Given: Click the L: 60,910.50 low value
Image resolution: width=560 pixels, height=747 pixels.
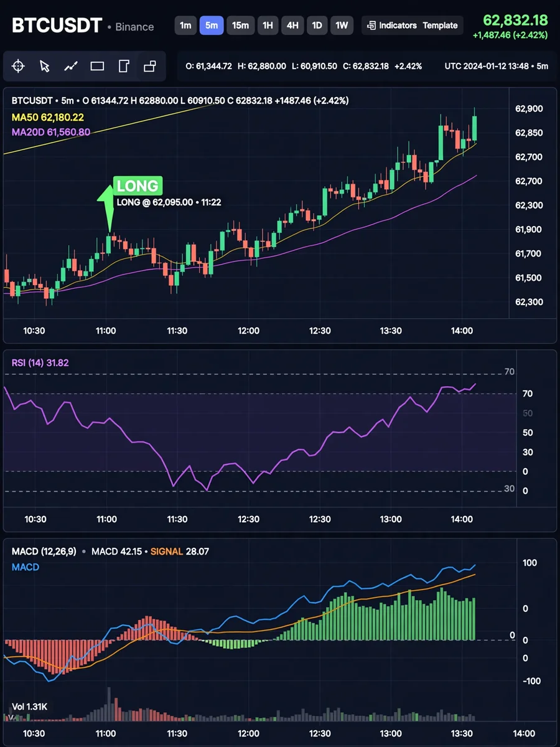Looking at the screenshot, I should click(315, 66).
